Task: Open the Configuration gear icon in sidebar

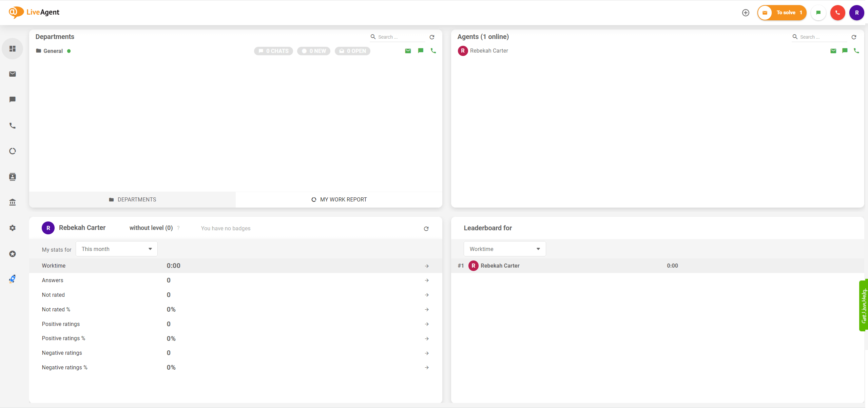Action: point(13,228)
